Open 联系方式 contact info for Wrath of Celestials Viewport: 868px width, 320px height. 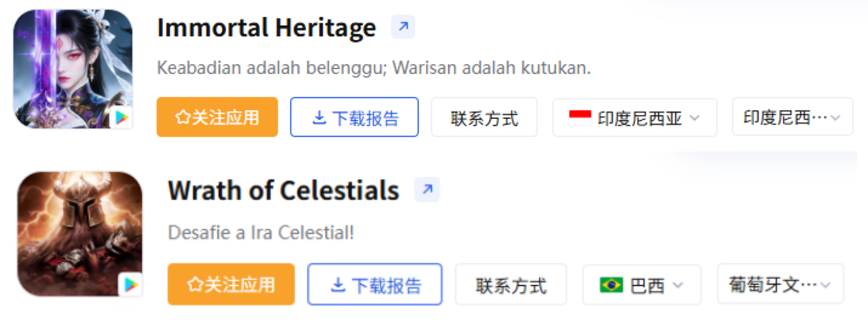pyautogui.click(x=511, y=285)
